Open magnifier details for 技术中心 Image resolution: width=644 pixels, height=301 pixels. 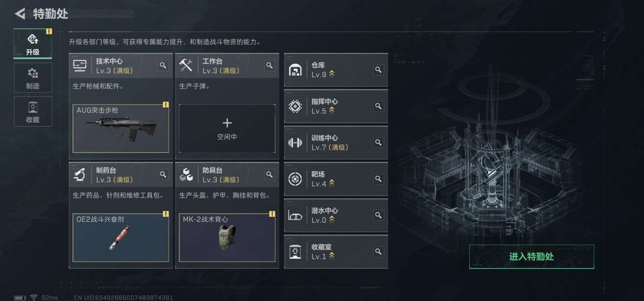tap(163, 66)
